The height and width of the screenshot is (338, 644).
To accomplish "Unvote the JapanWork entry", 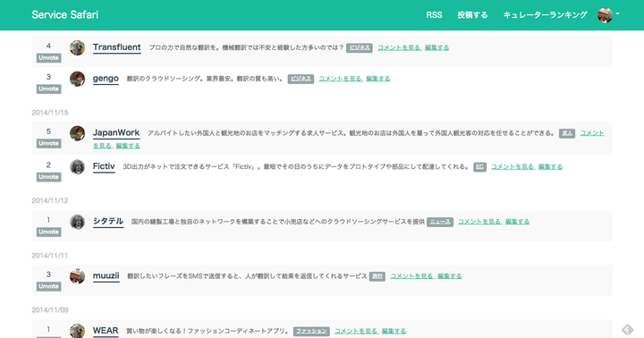I will tap(48, 143).
